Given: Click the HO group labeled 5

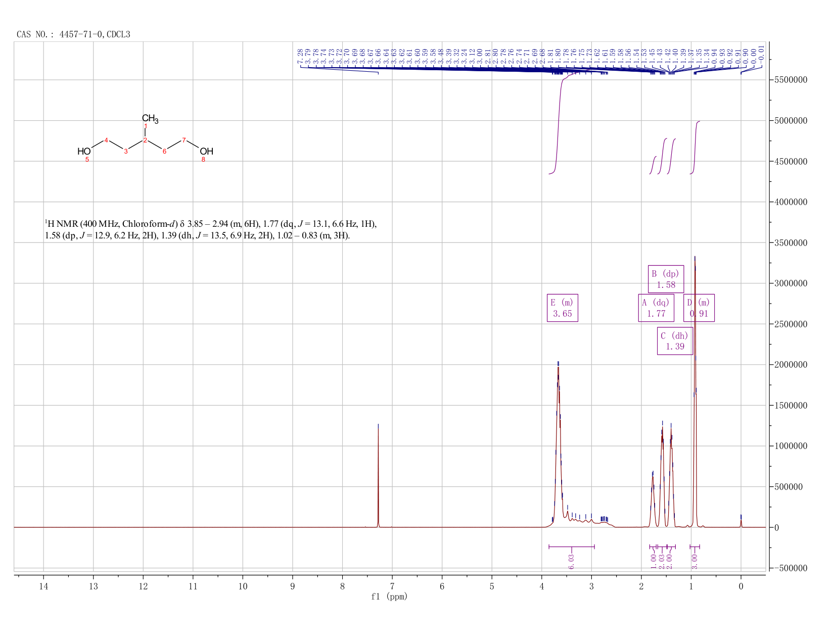Looking at the screenshot, I should (x=84, y=152).
